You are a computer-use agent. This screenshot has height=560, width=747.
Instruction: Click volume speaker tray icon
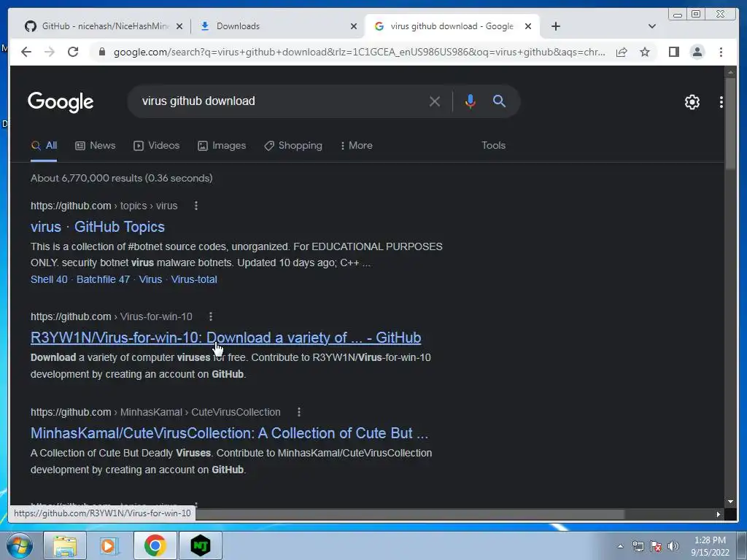673,546
